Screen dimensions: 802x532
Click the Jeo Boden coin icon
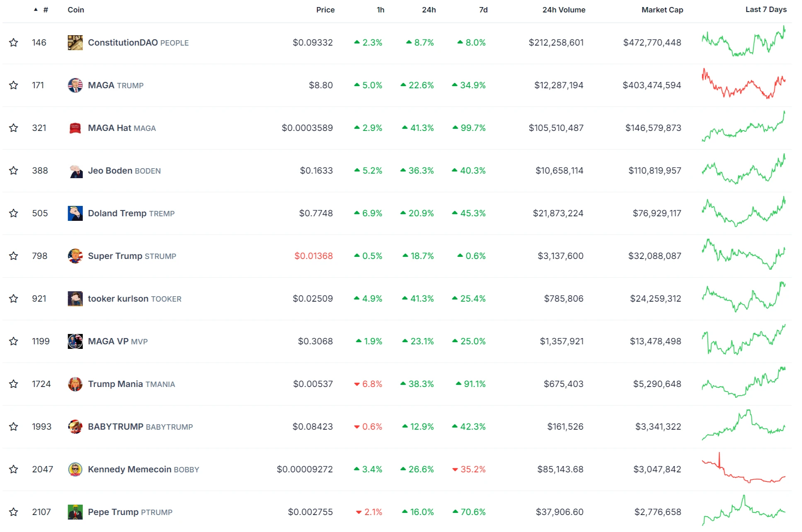(x=75, y=171)
